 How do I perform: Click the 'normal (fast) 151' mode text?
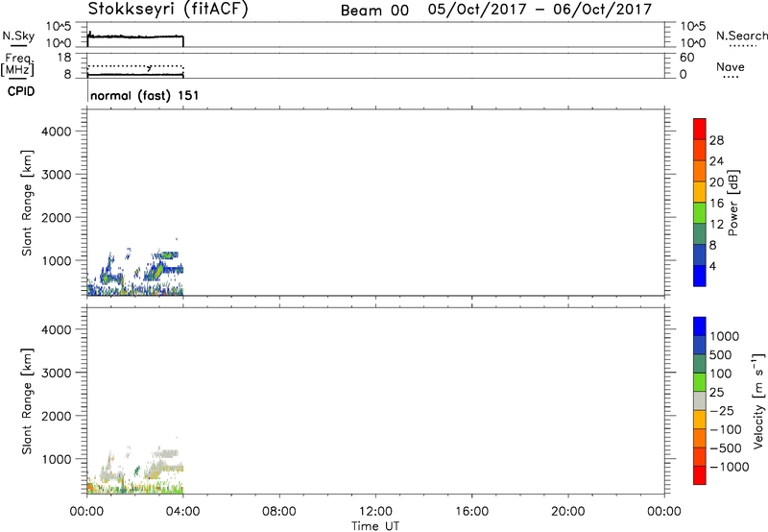point(145,95)
